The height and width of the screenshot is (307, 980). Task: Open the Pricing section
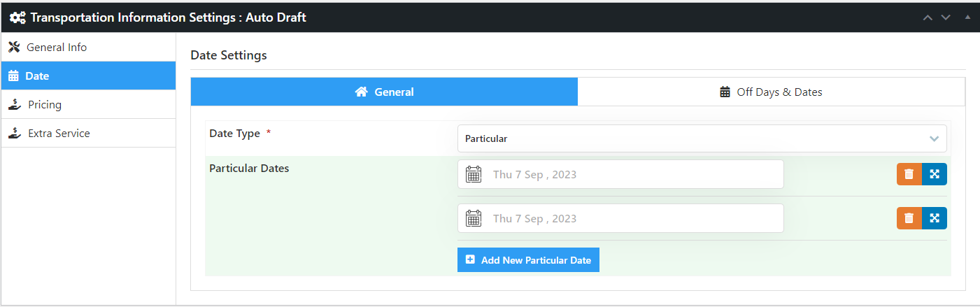click(44, 104)
